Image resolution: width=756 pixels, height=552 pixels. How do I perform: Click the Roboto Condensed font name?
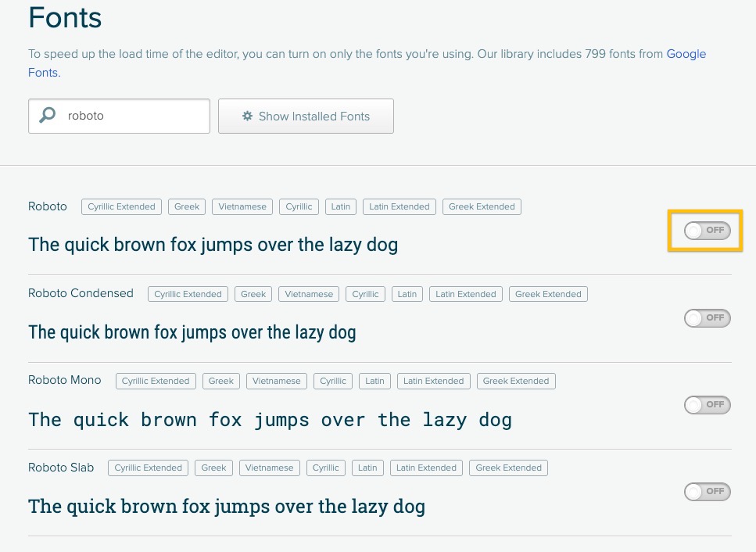[x=81, y=293]
